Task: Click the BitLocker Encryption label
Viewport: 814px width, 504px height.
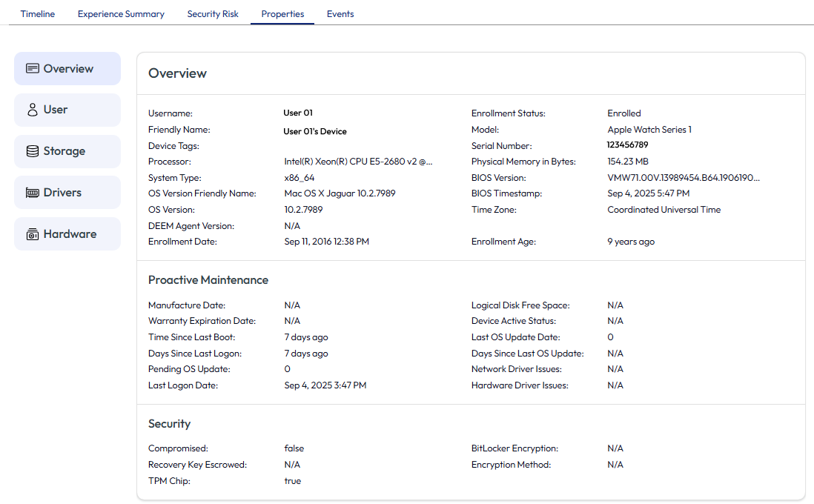Action: [515, 448]
